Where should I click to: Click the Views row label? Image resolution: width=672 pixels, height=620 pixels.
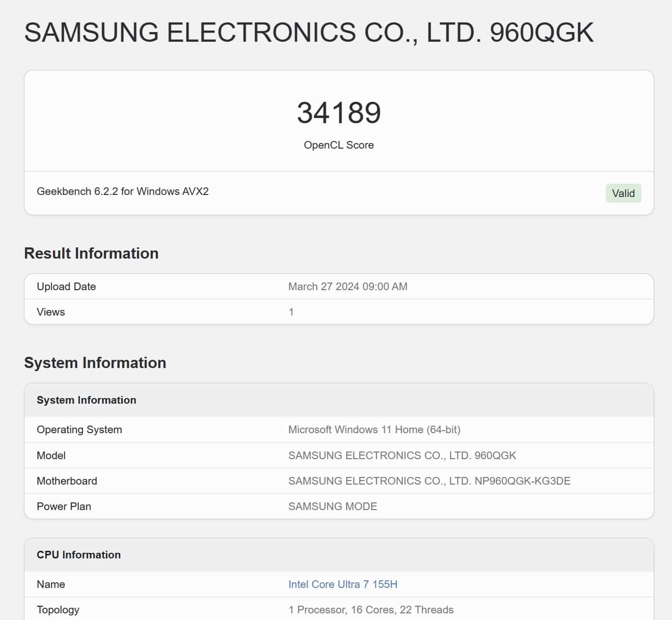[x=51, y=312]
